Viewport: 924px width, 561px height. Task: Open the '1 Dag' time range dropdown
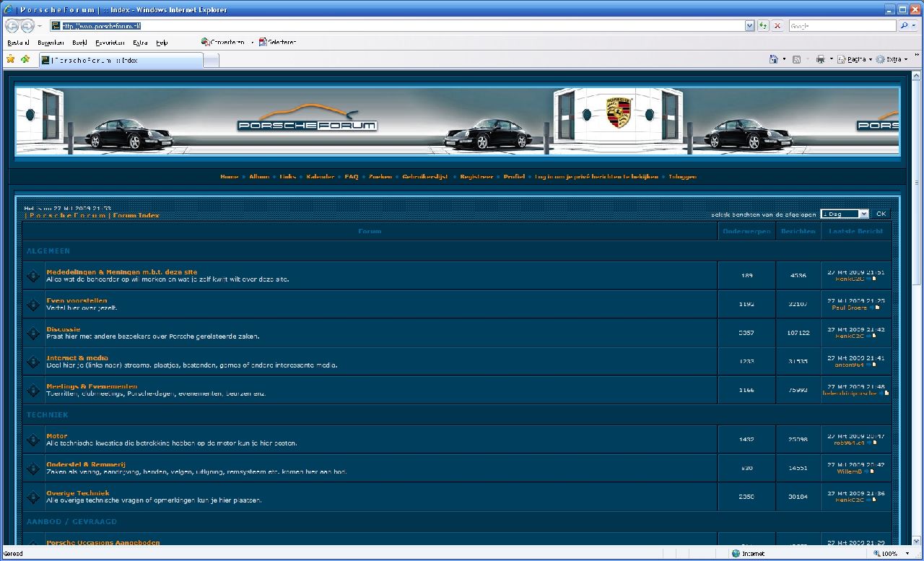(844, 214)
